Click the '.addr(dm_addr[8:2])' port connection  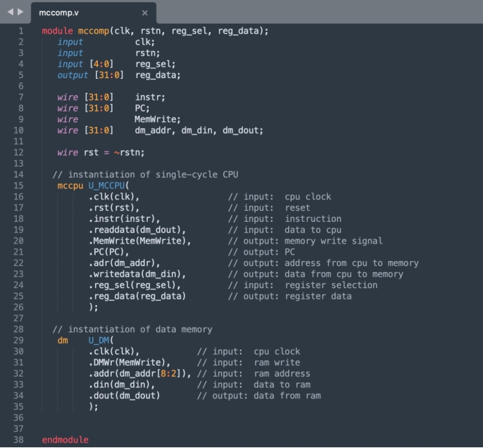click(x=140, y=373)
